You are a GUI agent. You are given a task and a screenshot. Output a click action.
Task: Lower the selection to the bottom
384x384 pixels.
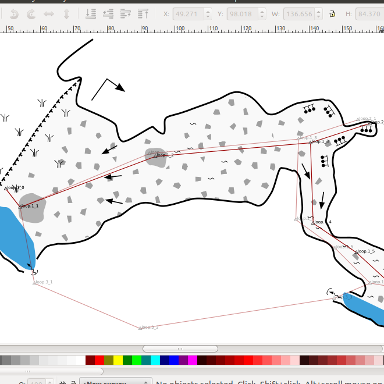point(91,14)
